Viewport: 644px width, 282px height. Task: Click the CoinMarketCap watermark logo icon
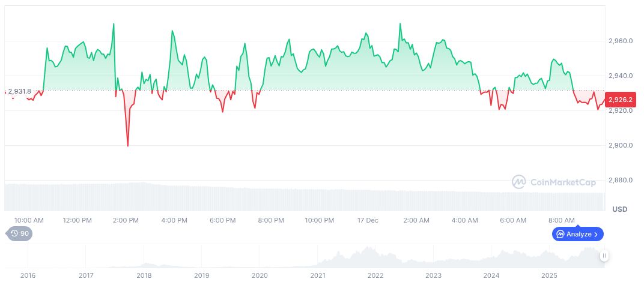[519, 182]
